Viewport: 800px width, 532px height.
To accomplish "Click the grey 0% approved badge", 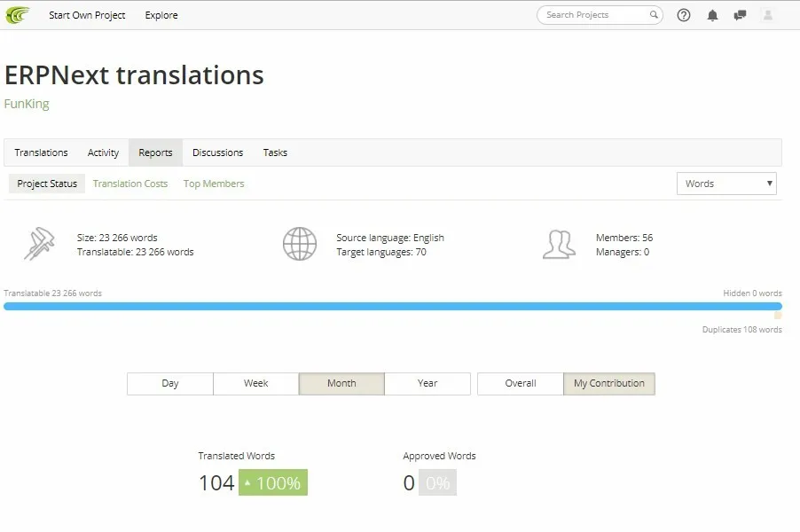I will (x=437, y=482).
